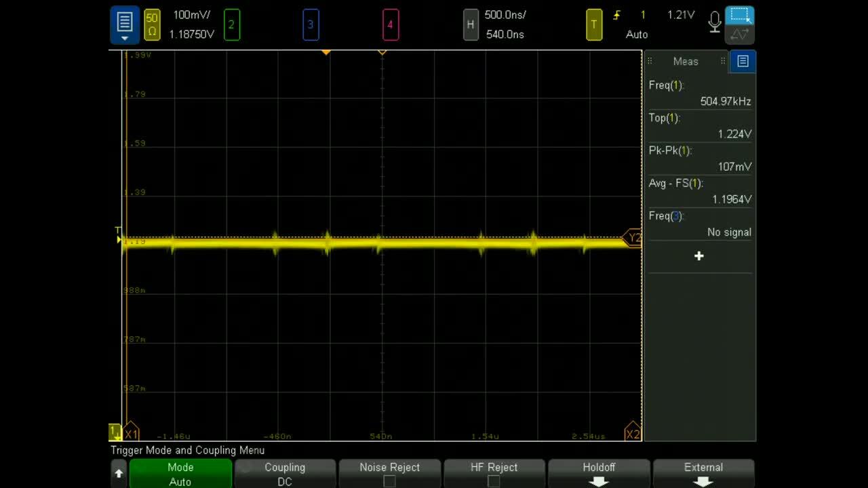Viewport: 868px width, 488px height.
Task: Add a new measurement with the plus button
Action: tap(699, 256)
